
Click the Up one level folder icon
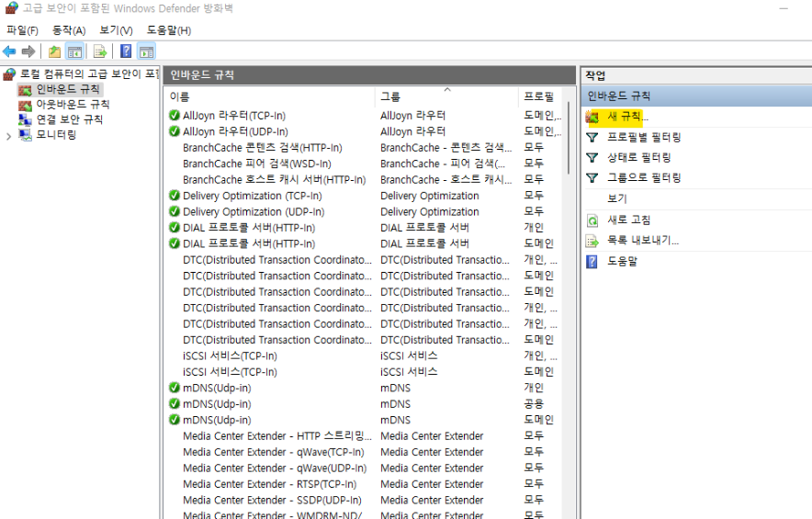coord(54,51)
